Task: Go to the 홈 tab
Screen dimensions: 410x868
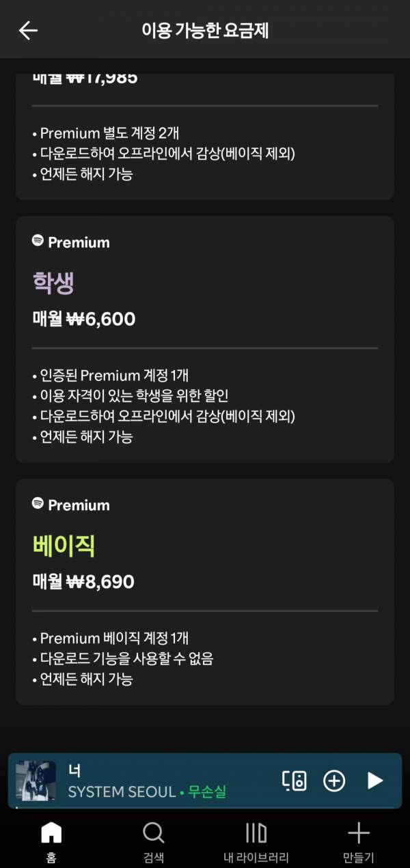Action: 51,842
